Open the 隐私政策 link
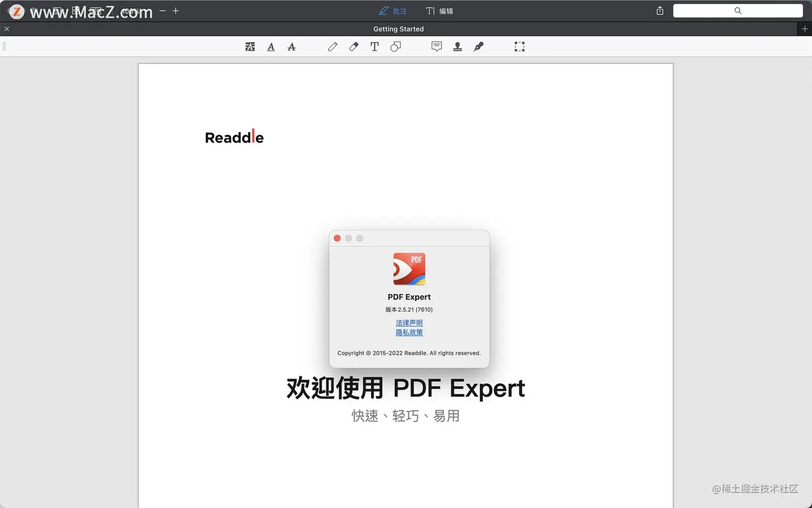 409,332
